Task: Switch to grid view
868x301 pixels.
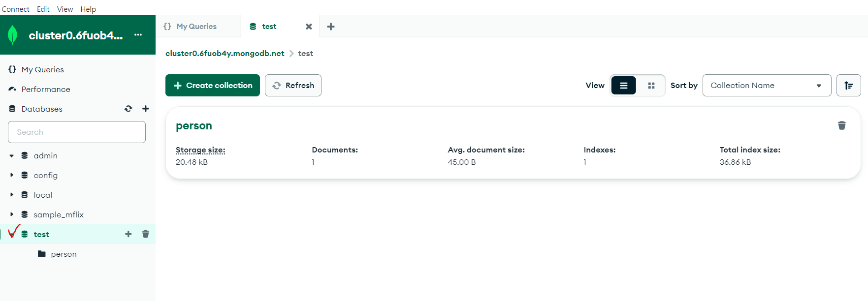Action: [x=651, y=86]
